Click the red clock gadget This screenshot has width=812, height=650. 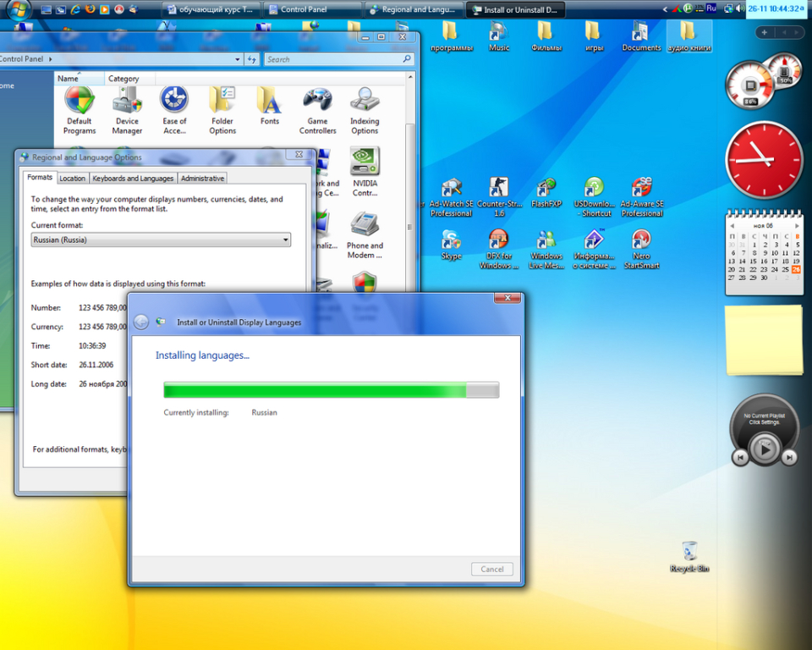click(764, 160)
